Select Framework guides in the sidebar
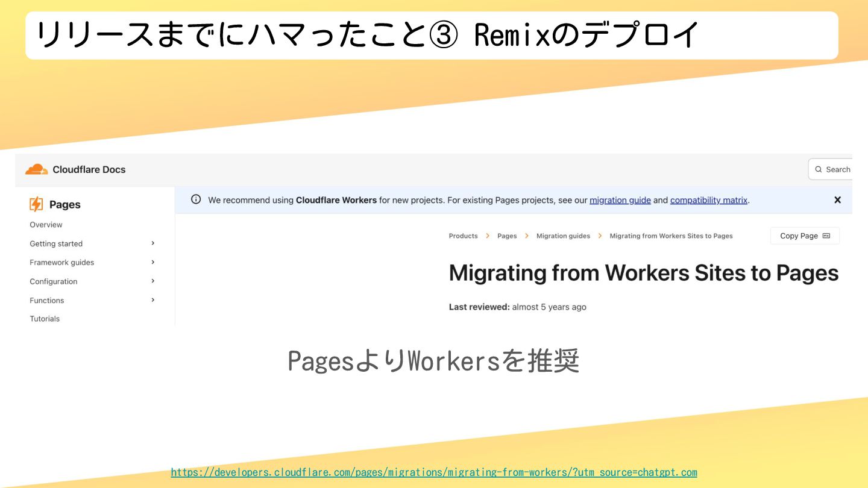Viewport: 868px width, 488px height. [x=62, y=262]
